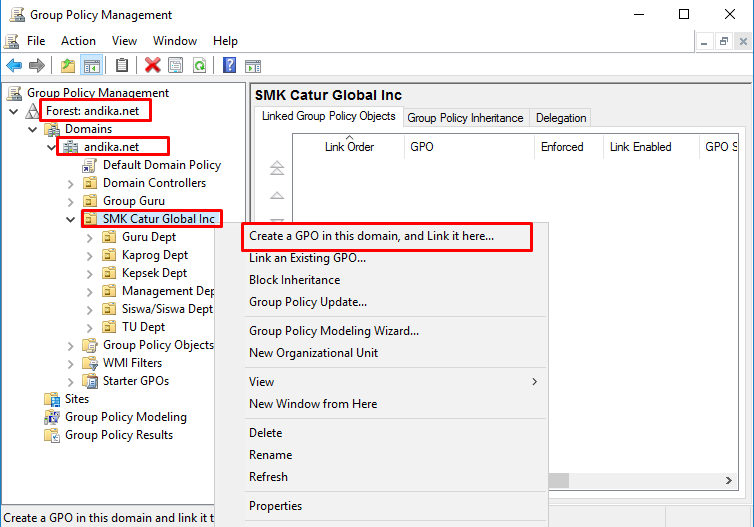The image size is (754, 527).
Task: Open the Action menu
Action: 78,41
